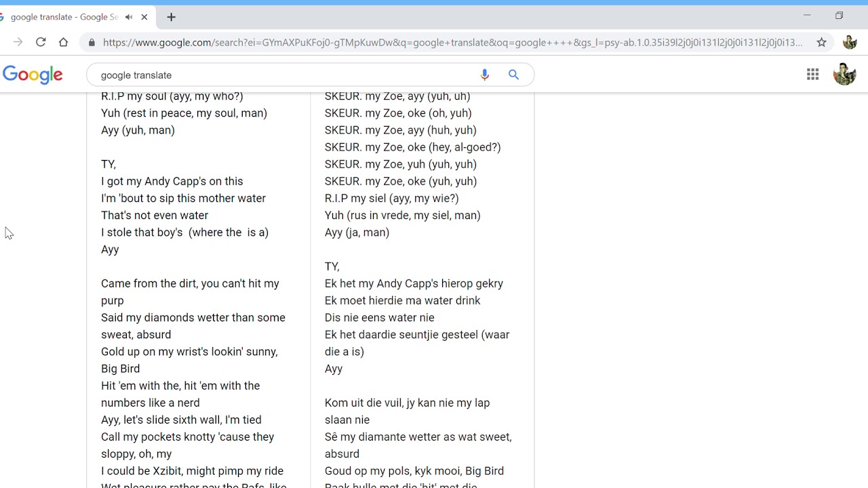Viewport: 868px width, 488px height.
Task: Click translated line "Ek het my Andy Capp's hierop gekry"
Action: pos(414,283)
